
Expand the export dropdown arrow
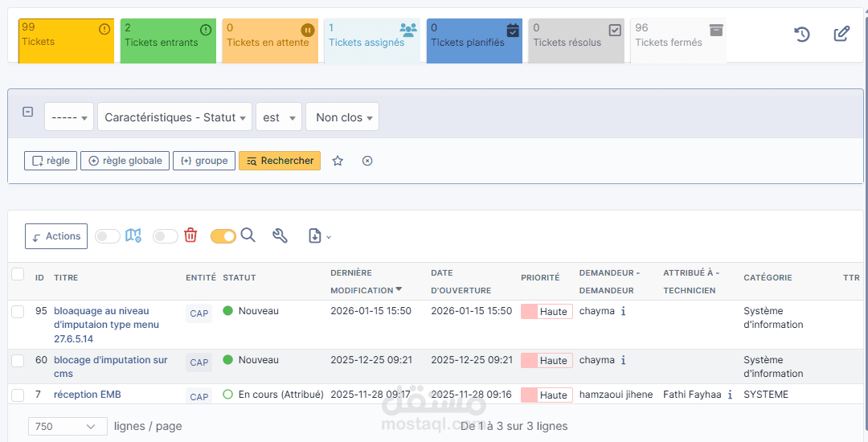tap(328, 237)
